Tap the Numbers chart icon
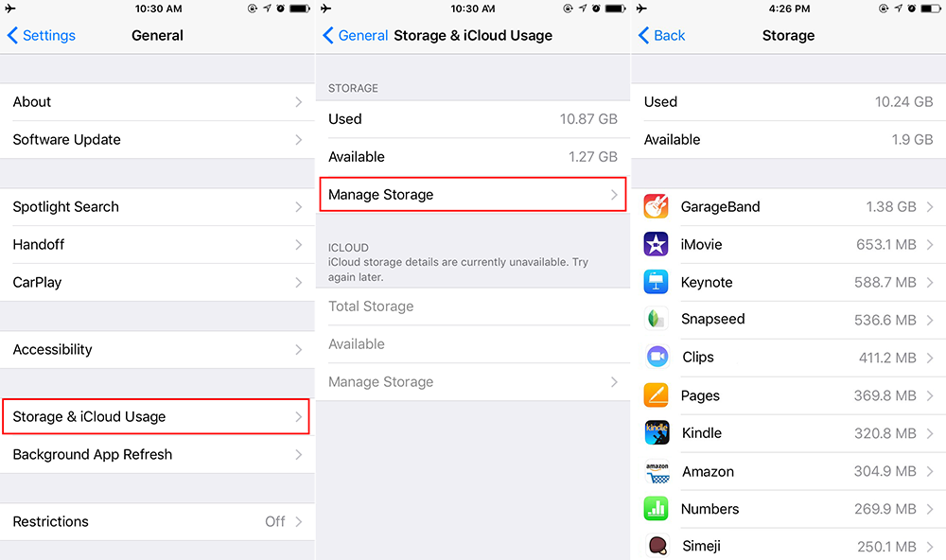Screen dimensions: 946x560 coord(657,509)
